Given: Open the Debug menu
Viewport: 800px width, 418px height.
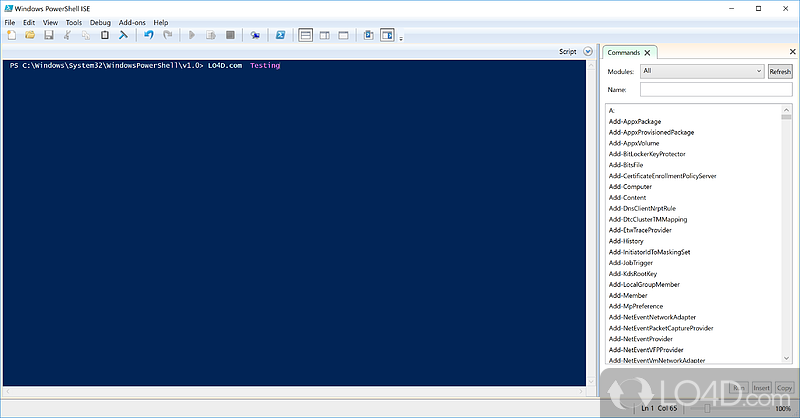Looking at the screenshot, I should pyautogui.click(x=100, y=21).
